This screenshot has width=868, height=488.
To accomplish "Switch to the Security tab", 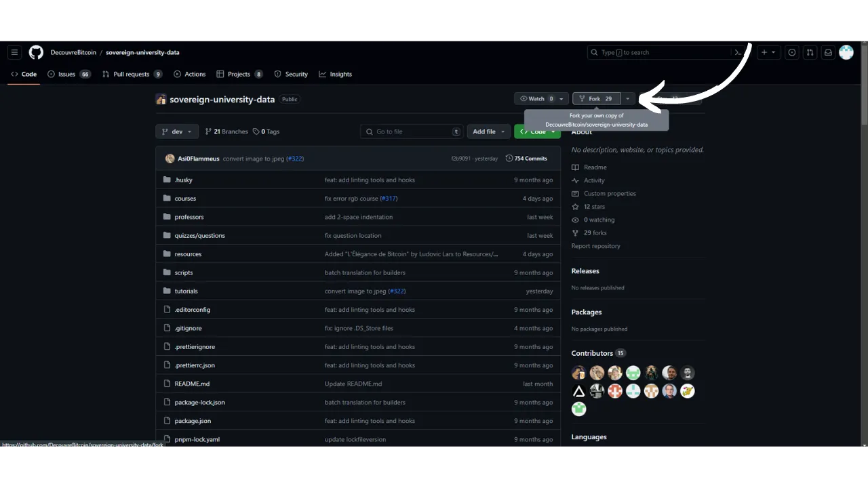I will (x=291, y=74).
